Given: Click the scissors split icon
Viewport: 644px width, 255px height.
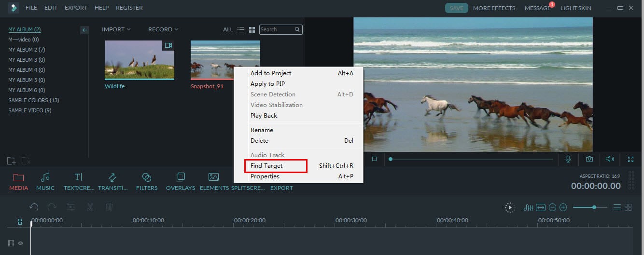Looking at the screenshot, I should [x=90, y=207].
